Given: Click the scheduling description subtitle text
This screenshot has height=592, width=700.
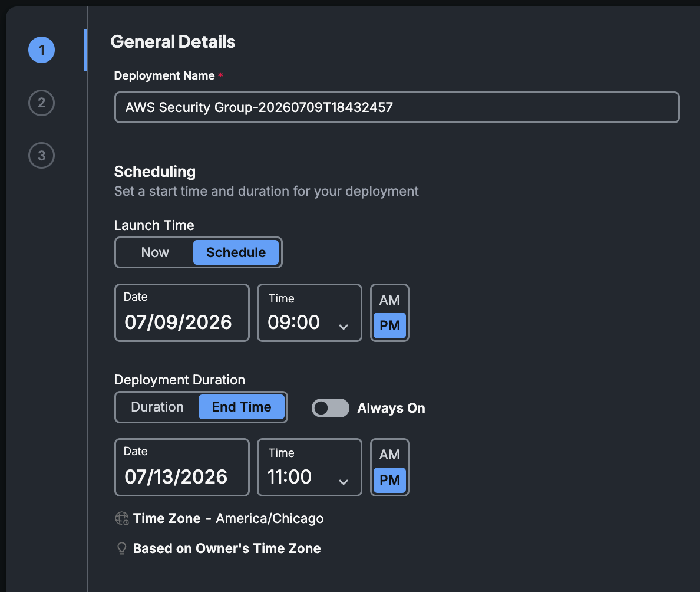Looking at the screenshot, I should tap(266, 191).
